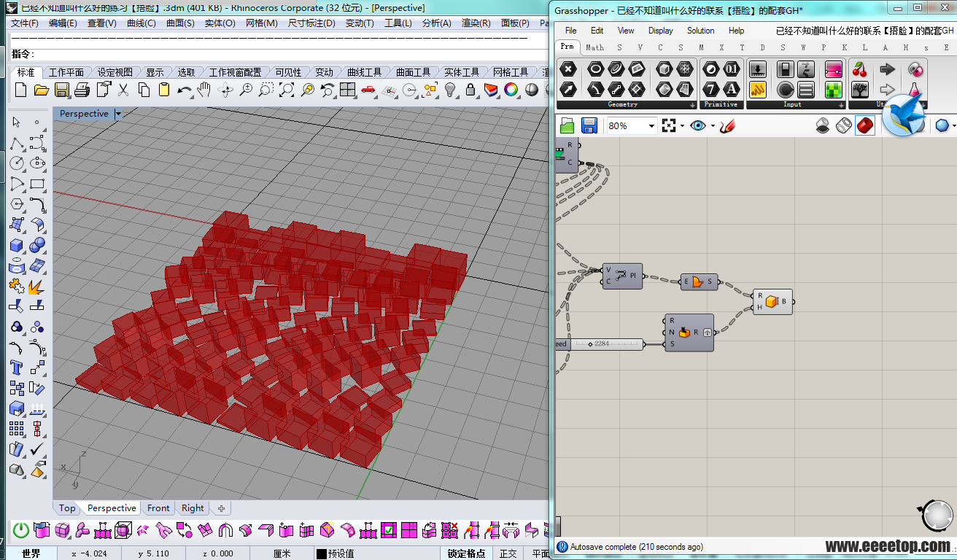Open Grasshopper's Solution menu
957x560 pixels.
[700, 31]
